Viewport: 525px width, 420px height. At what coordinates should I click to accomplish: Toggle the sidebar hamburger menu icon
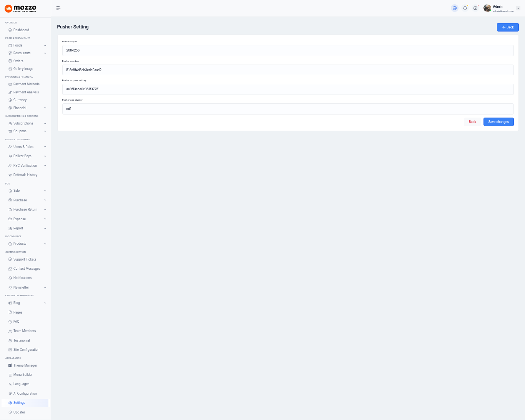point(58,8)
